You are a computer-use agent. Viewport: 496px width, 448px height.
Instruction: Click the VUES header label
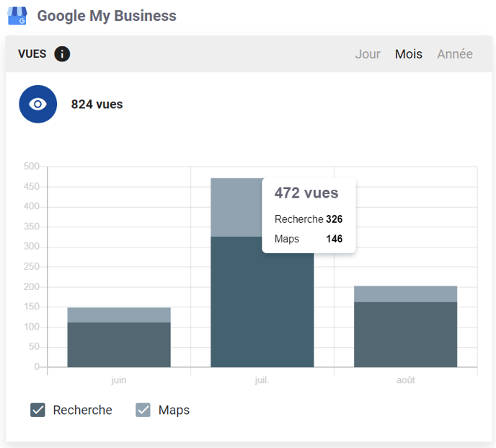(x=32, y=54)
